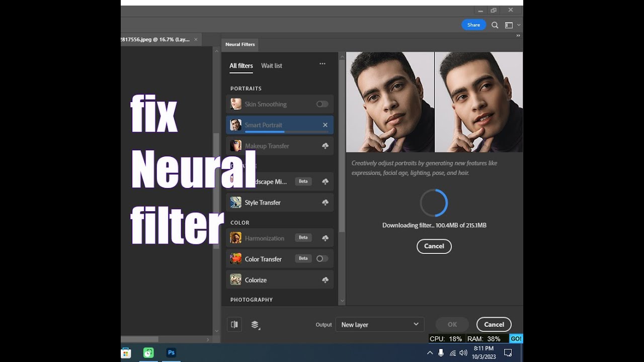Download the Makeup Transfer filter via cloud icon
This screenshot has width=644, height=362.
325,146
